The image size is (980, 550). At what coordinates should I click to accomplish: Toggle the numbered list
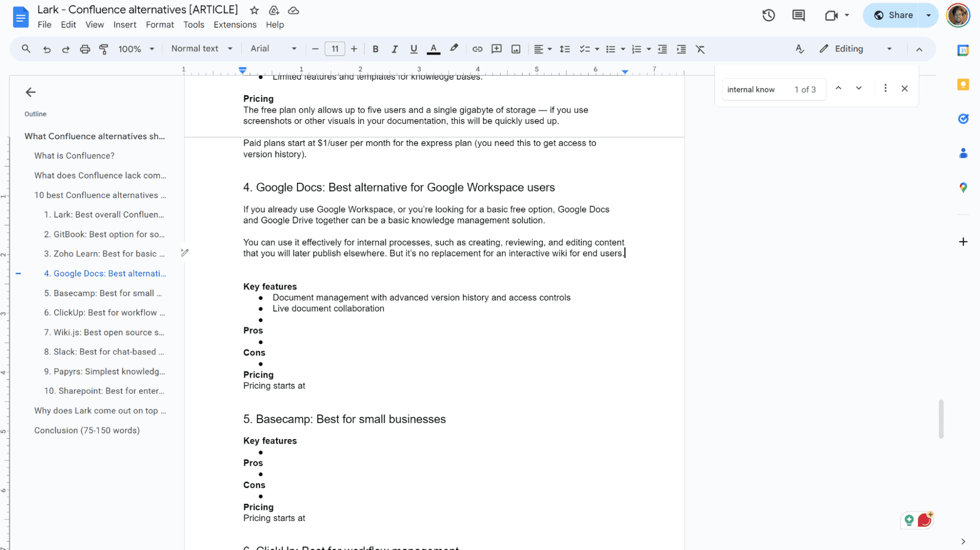(636, 49)
